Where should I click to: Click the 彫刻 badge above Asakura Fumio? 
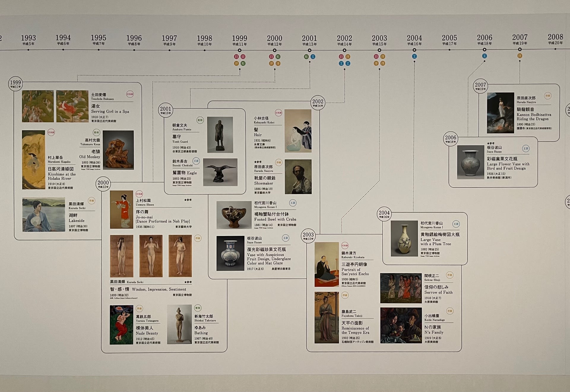200,120
